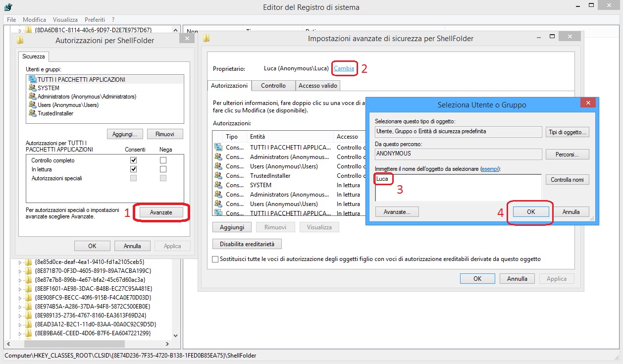The width and height of the screenshot is (623, 364).
Task: Expand the {8EB9BA6E-CEED-4D06-B7F6-EA6047221299} tree node
Action: 20,333
